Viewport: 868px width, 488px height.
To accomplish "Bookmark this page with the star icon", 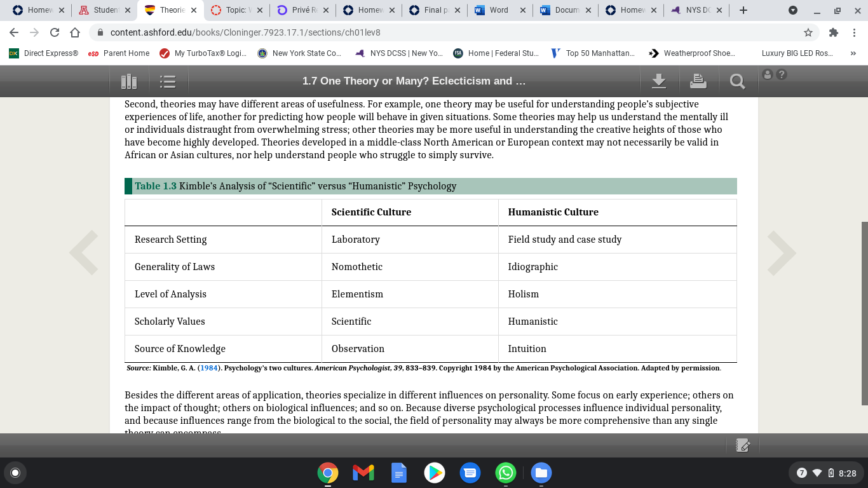I will tap(808, 32).
